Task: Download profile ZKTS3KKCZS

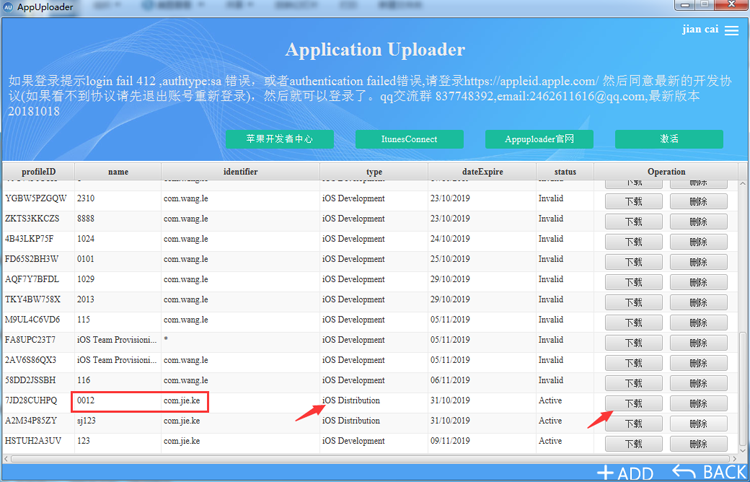Action: (633, 221)
